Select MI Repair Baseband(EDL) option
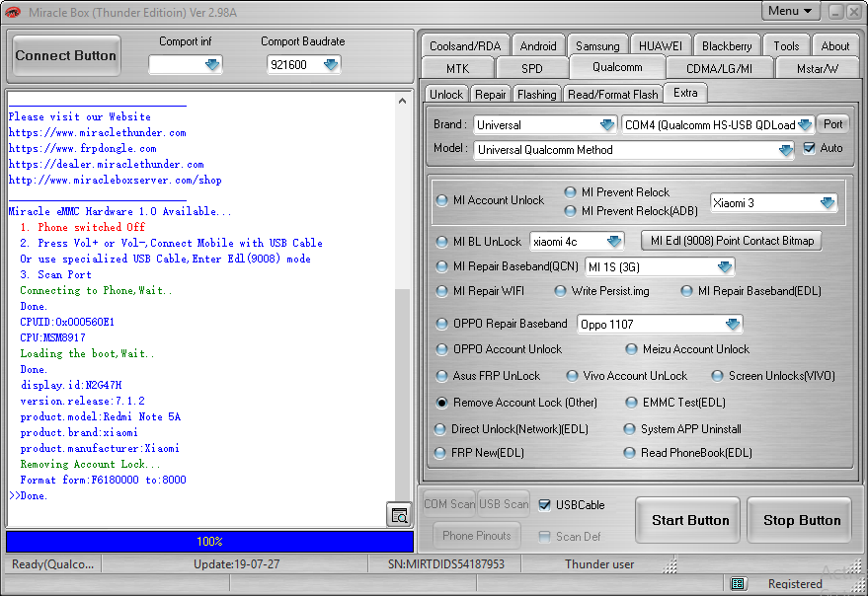The width and height of the screenshot is (868, 596). click(x=686, y=291)
